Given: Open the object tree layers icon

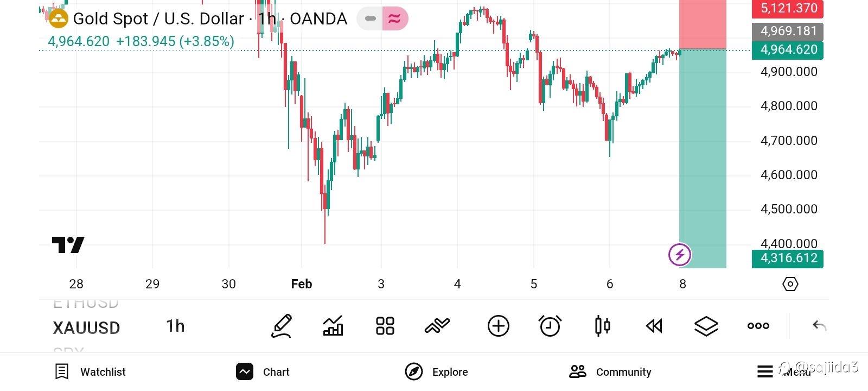Looking at the screenshot, I should [706, 326].
